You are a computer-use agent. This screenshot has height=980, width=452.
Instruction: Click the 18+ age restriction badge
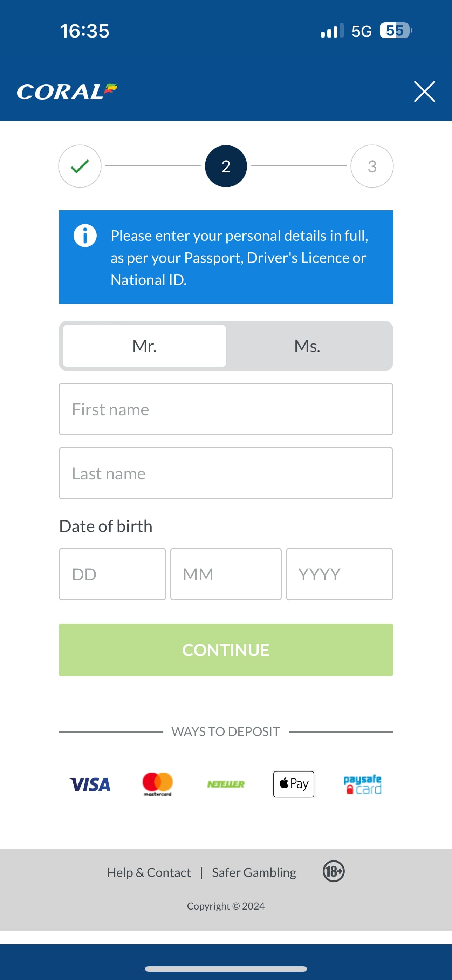(x=334, y=872)
